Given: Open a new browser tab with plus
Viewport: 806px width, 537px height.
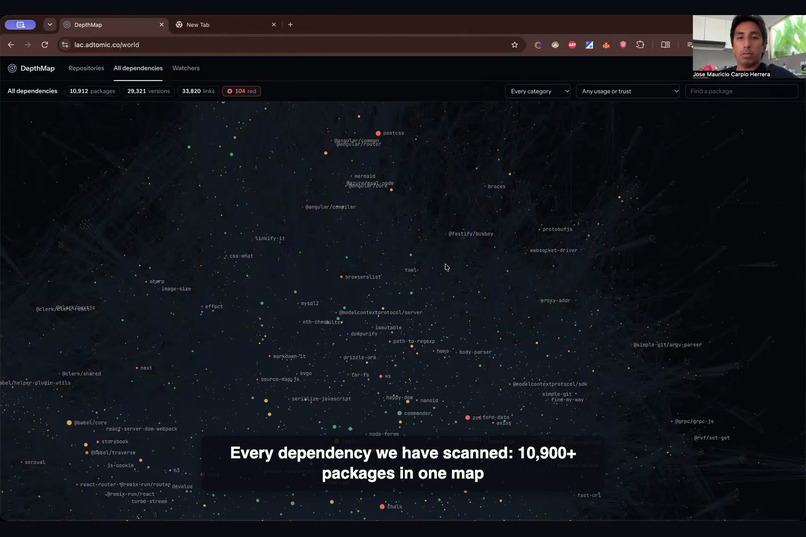Looking at the screenshot, I should [x=290, y=24].
